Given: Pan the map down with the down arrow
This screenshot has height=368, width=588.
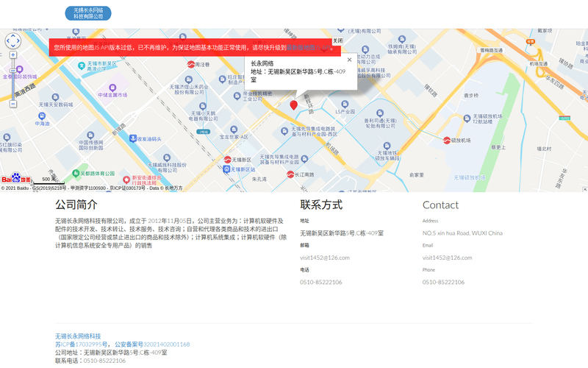Looking at the screenshot, I should click(x=13, y=46).
